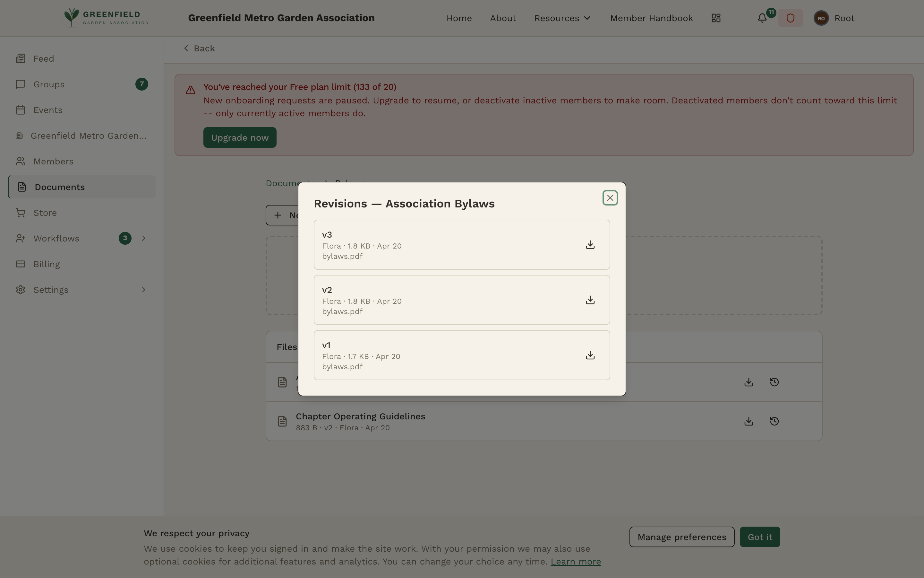Click the v1 revision label
The image size is (924, 578).
[326, 345]
